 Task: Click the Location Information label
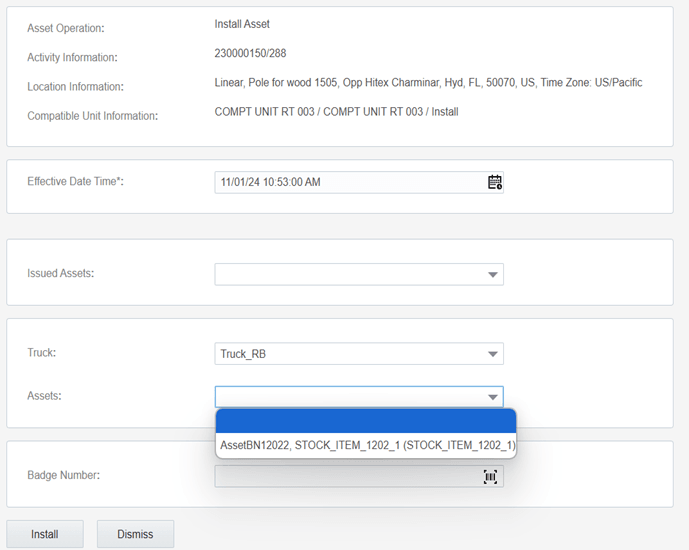75,87
